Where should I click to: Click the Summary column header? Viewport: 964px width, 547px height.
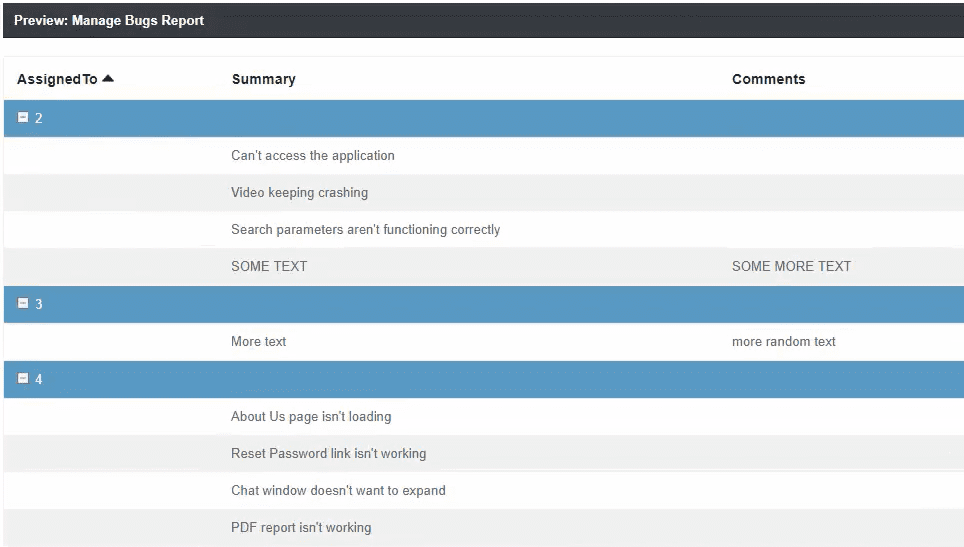point(263,79)
